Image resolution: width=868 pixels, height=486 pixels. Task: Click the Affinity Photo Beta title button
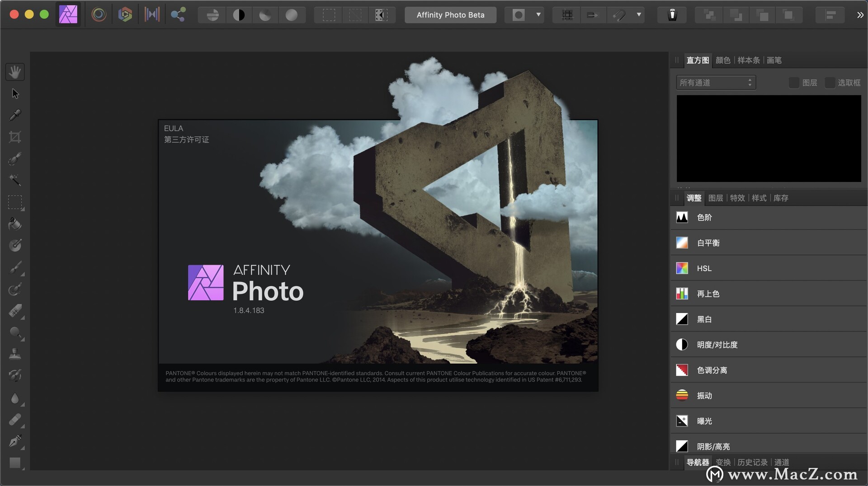click(x=450, y=15)
